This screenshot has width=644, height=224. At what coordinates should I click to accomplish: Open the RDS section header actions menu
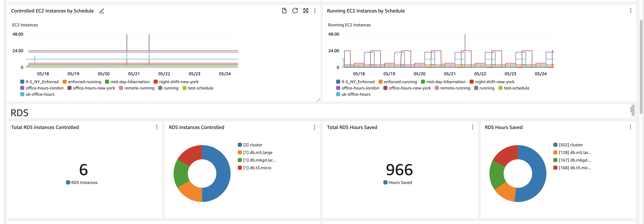[631, 110]
